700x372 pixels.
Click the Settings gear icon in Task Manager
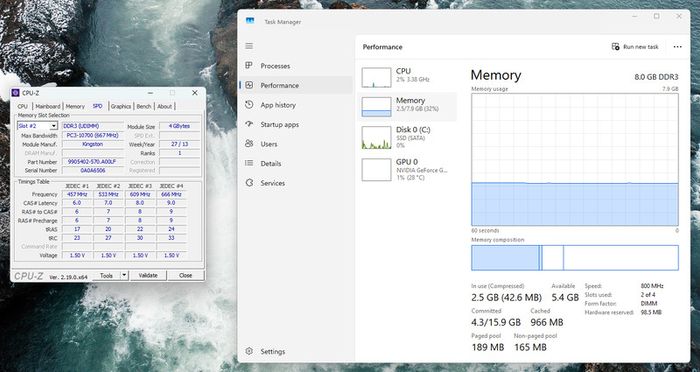click(x=249, y=351)
